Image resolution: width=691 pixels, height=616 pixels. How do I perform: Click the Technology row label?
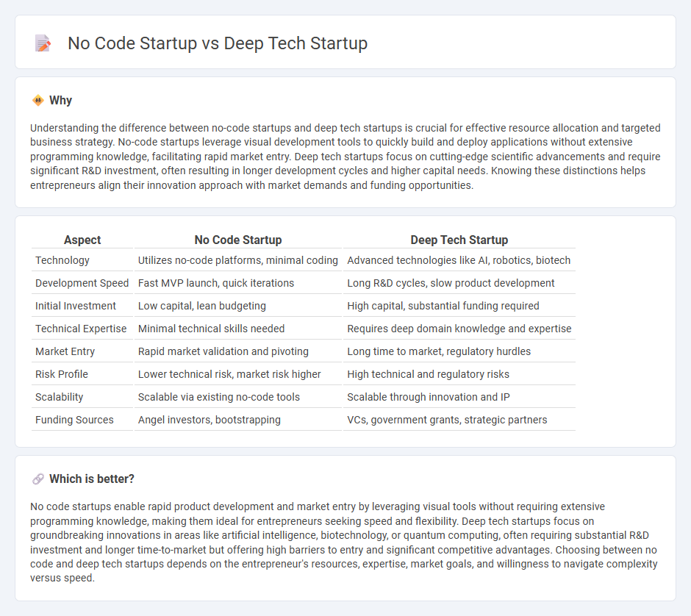point(62,260)
